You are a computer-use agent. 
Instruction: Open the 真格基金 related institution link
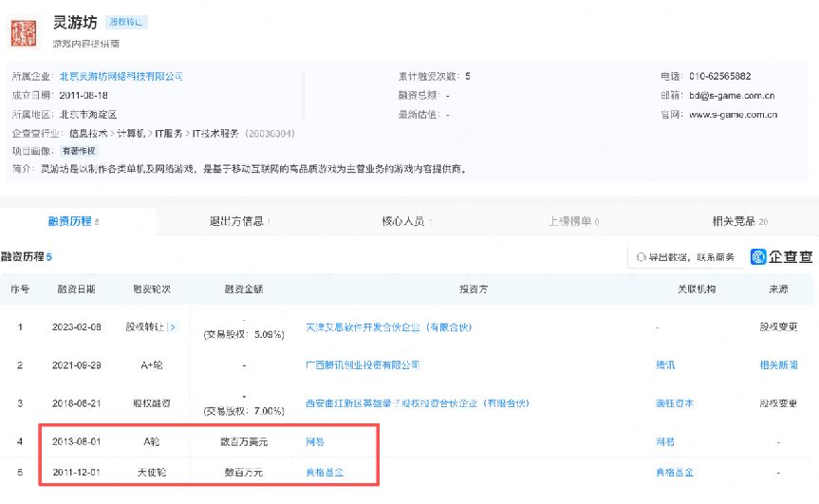(x=675, y=472)
